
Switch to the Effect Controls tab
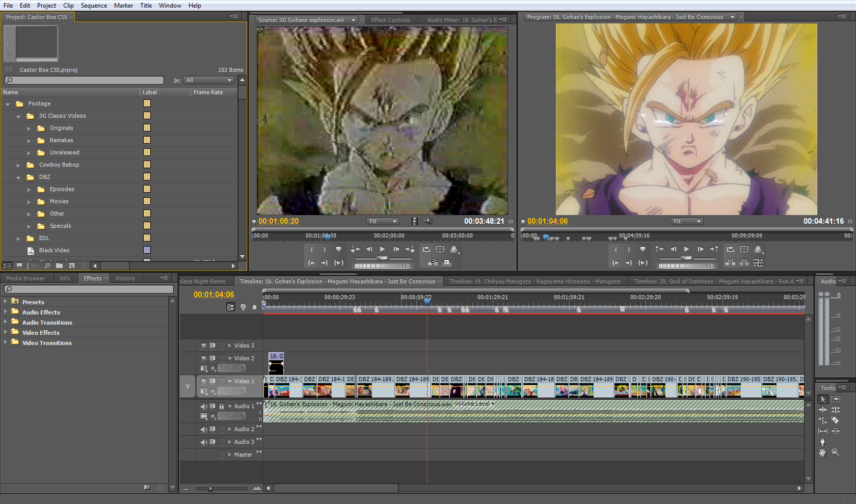coord(390,20)
